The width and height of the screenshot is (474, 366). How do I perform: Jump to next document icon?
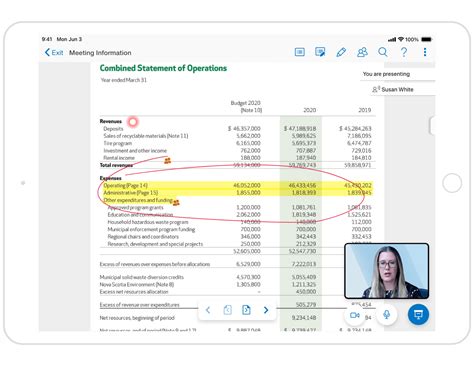246,310
